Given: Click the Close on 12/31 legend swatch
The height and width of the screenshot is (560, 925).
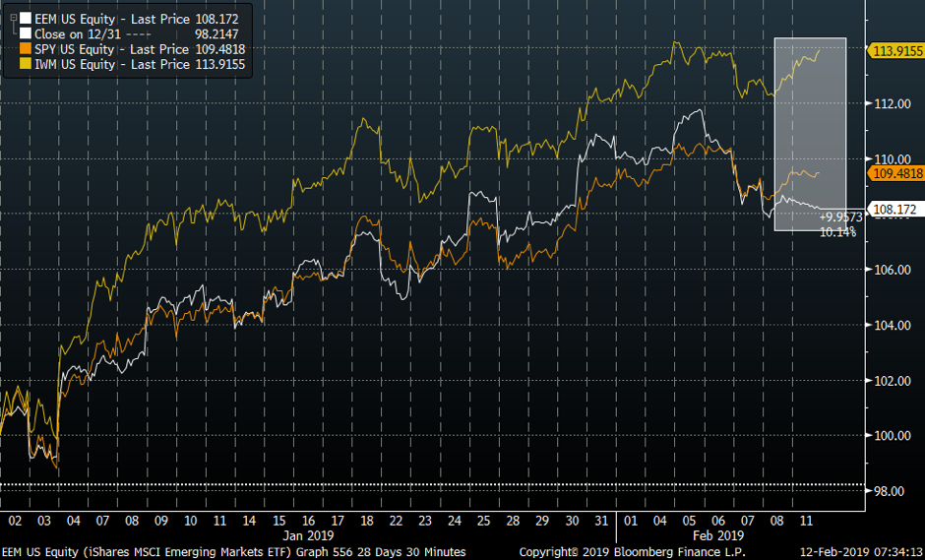Looking at the screenshot, I should (25, 34).
